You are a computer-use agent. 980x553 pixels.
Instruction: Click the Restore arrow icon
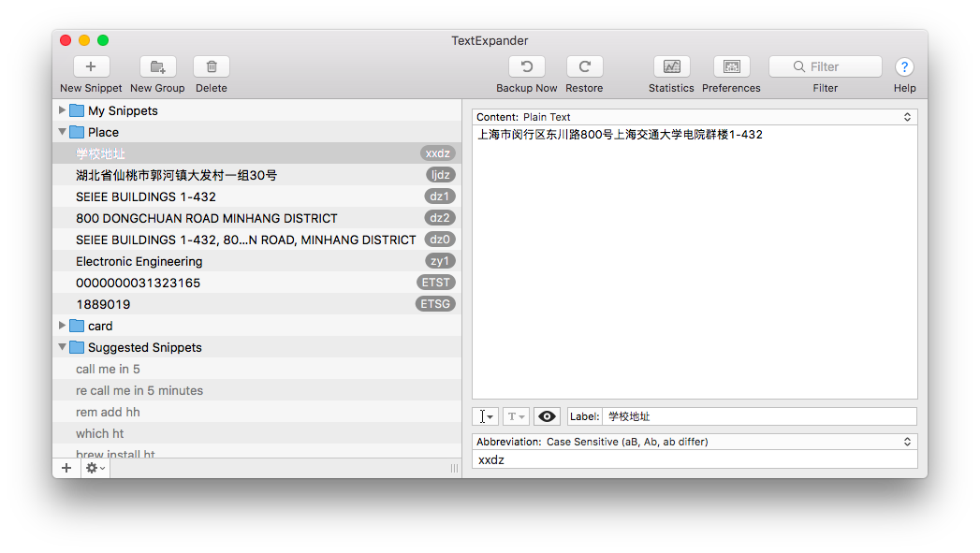[x=584, y=66]
